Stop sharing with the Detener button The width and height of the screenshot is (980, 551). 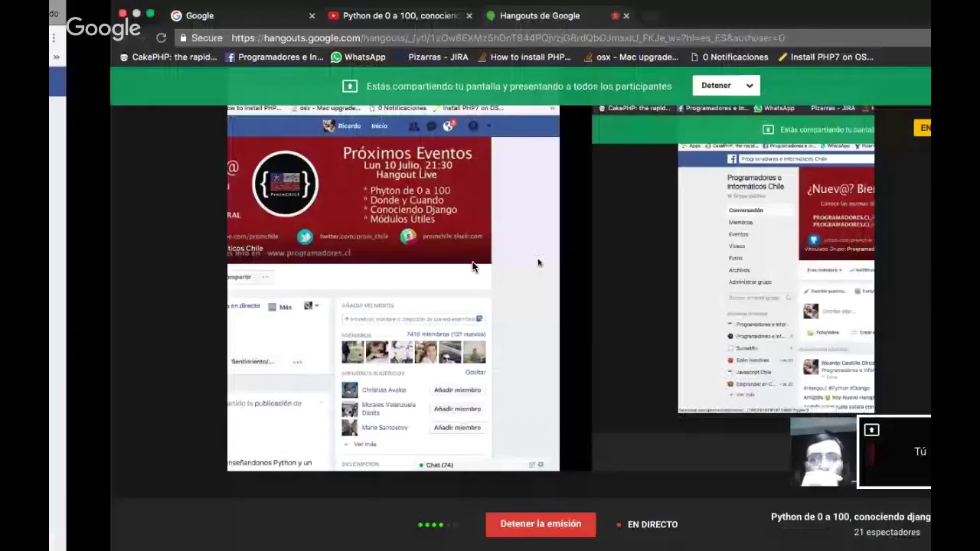click(x=717, y=86)
